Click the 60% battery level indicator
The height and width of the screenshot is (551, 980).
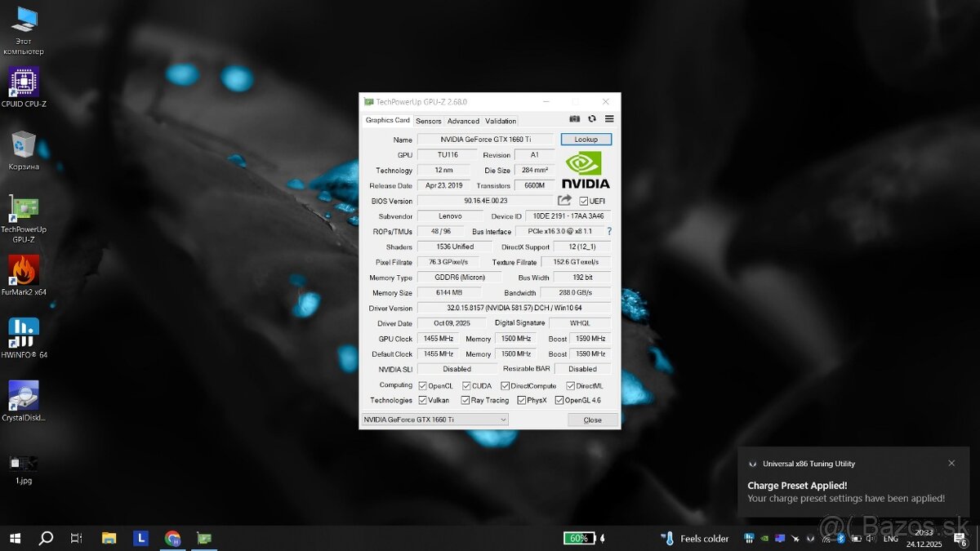tap(579, 538)
